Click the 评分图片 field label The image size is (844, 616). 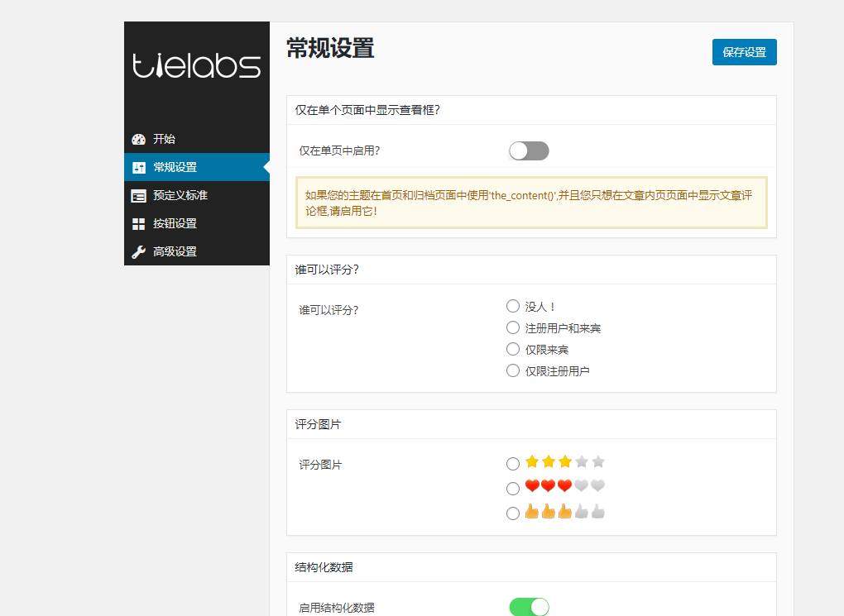pyautogui.click(x=320, y=465)
